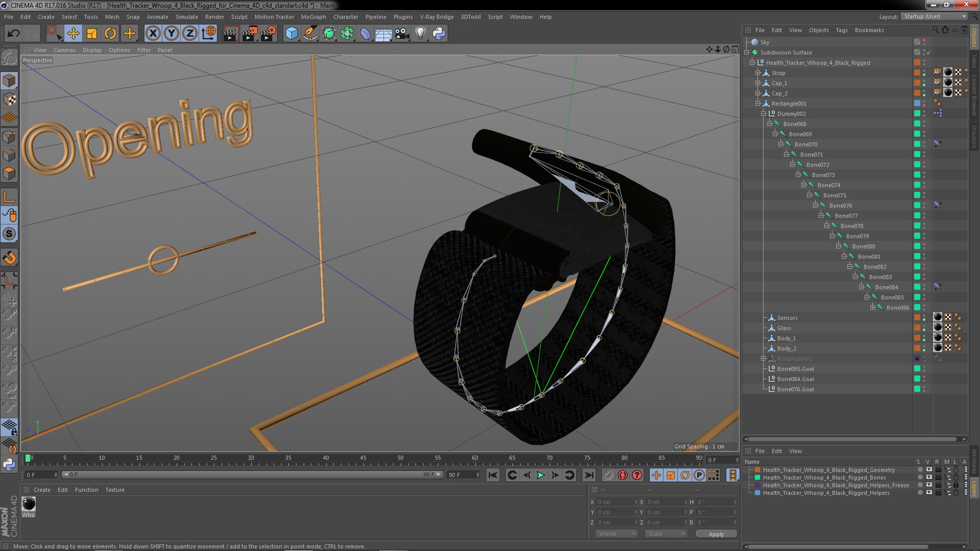Play the animation forward
This screenshot has height=551, width=980.
coord(541,475)
